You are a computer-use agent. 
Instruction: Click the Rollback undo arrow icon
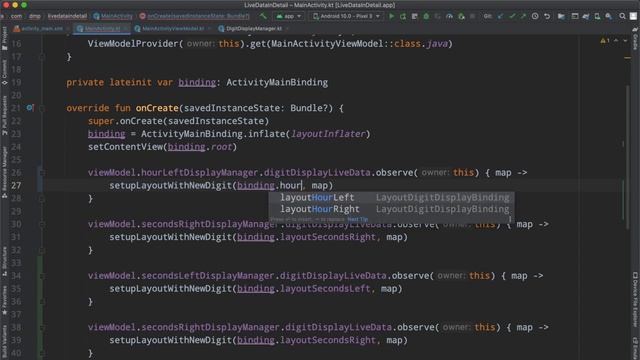tap(547, 16)
